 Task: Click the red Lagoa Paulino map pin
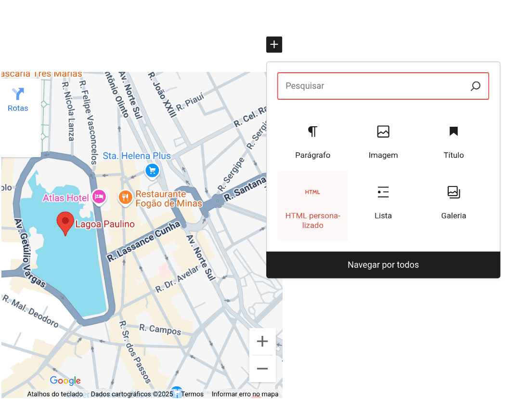65,223
